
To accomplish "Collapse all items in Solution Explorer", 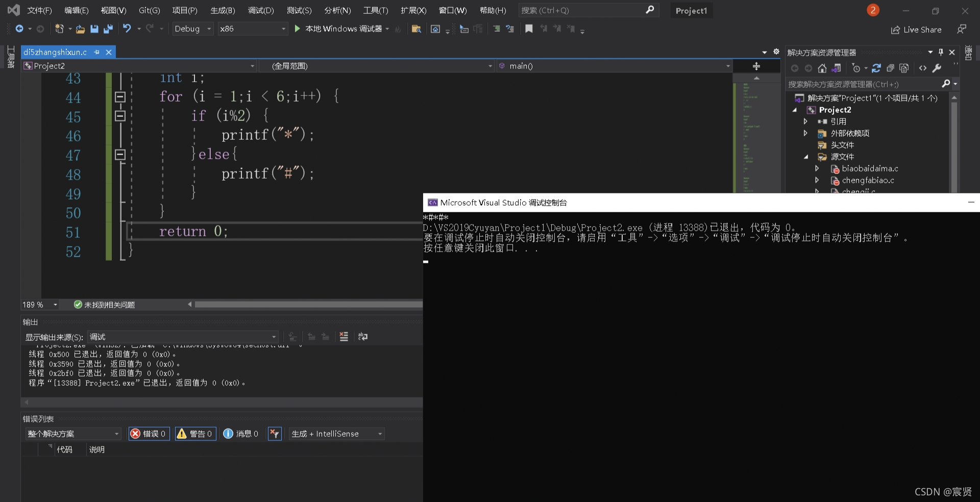I will click(890, 68).
